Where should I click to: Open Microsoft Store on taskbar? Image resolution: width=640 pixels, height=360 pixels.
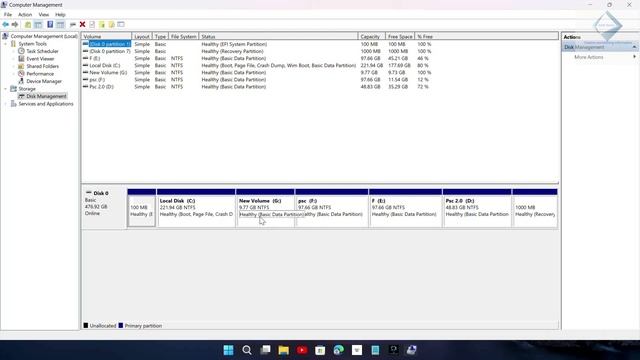[x=320, y=350]
